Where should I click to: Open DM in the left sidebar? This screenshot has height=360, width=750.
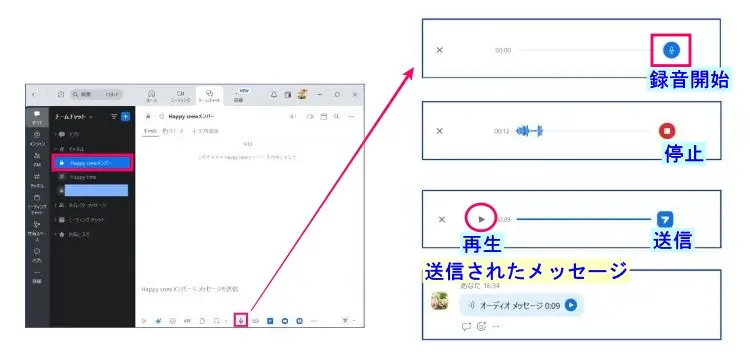37,159
